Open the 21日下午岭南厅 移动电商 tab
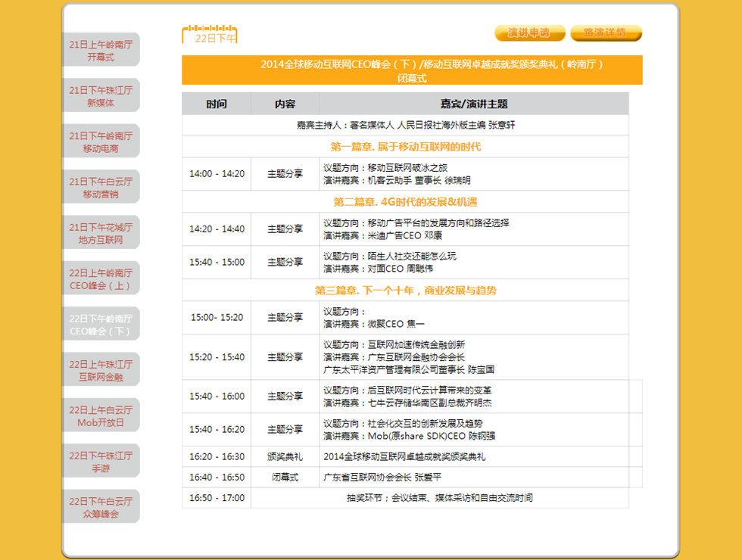The height and width of the screenshot is (560, 742). click(x=101, y=142)
